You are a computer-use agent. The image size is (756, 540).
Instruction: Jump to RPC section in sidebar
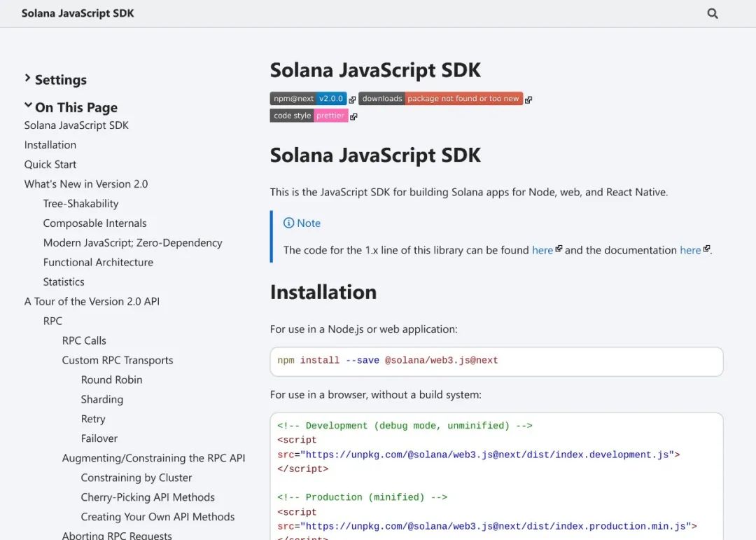click(x=52, y=321)
